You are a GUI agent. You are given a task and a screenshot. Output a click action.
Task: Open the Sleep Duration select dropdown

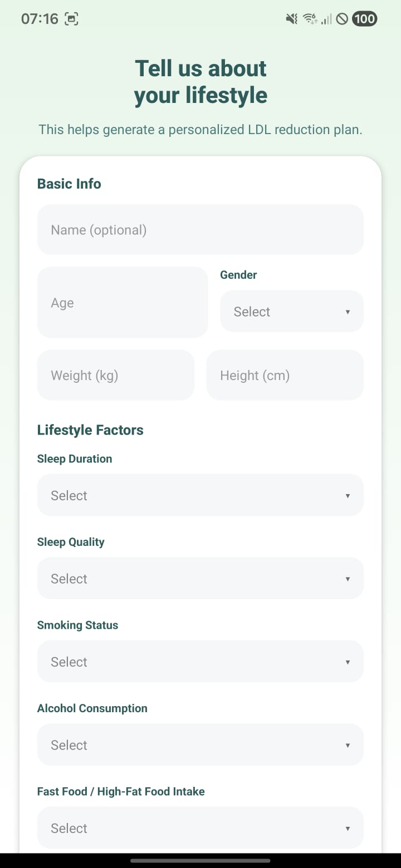(x=200, y=495)
